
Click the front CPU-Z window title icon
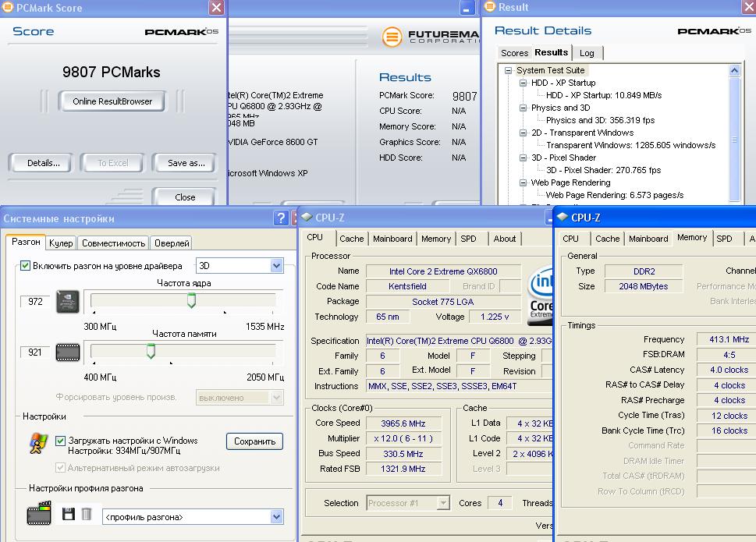click(563, 218)
